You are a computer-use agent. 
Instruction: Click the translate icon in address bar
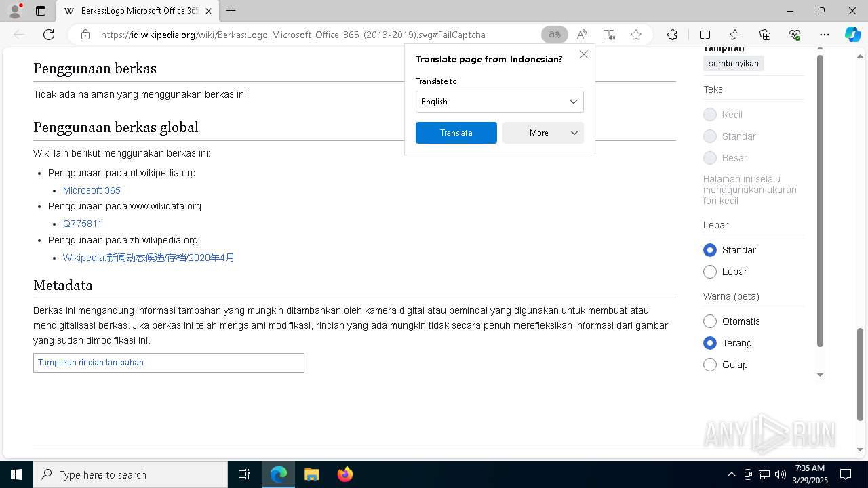[x=555, y=35]
